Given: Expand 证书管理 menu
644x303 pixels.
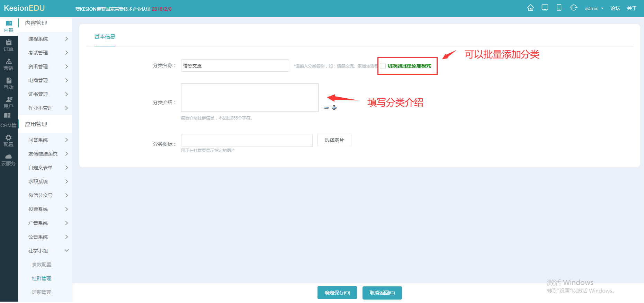Looking at the screenshot, I should coord(45,94).
